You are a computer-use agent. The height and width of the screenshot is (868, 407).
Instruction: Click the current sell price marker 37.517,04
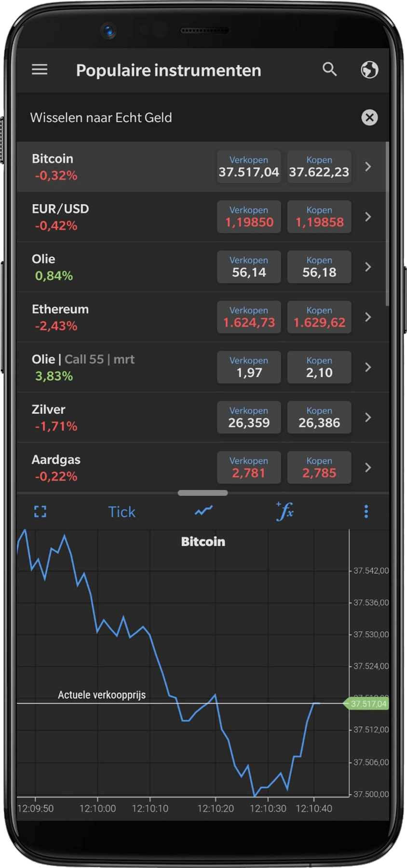click(367, 704)
